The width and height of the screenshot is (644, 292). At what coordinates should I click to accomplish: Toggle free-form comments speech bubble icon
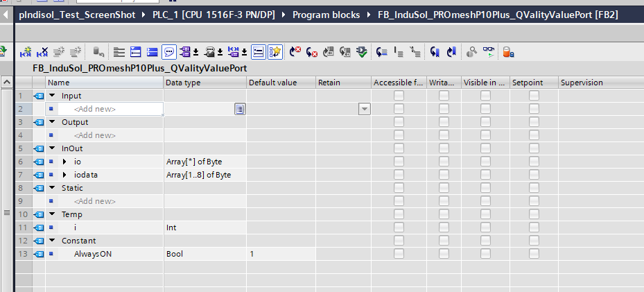(x=169, y=52)
